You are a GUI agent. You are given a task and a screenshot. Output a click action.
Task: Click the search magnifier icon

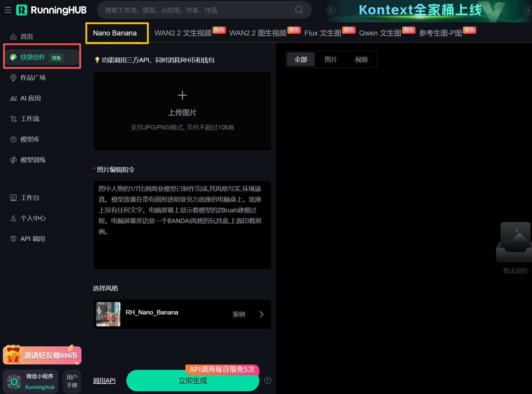[299, 10]
